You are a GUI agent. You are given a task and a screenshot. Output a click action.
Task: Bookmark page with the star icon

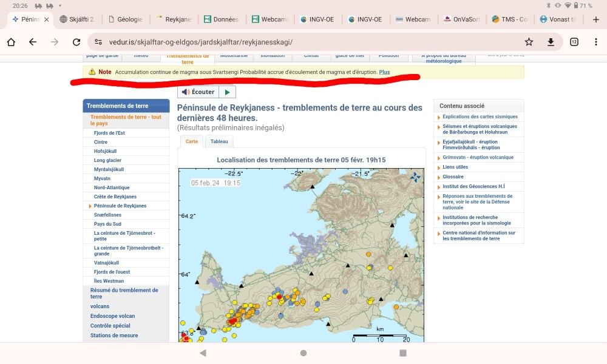tap(529, 42)
